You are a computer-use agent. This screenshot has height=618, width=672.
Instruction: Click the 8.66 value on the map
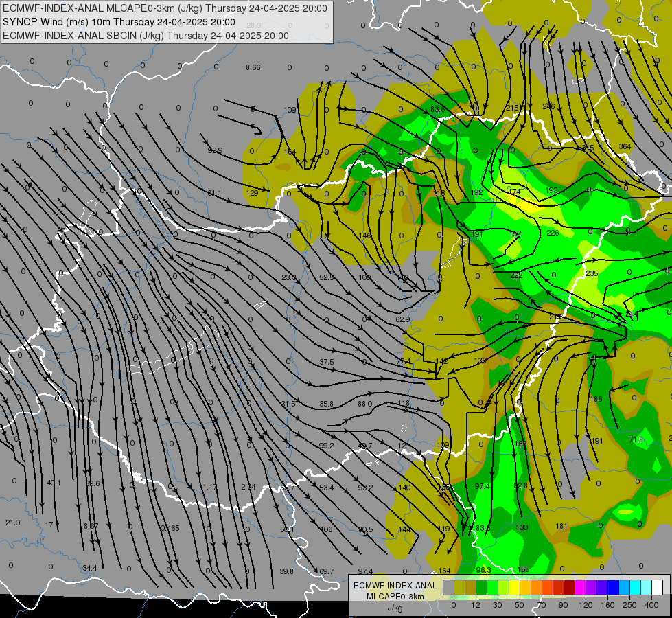253,67
